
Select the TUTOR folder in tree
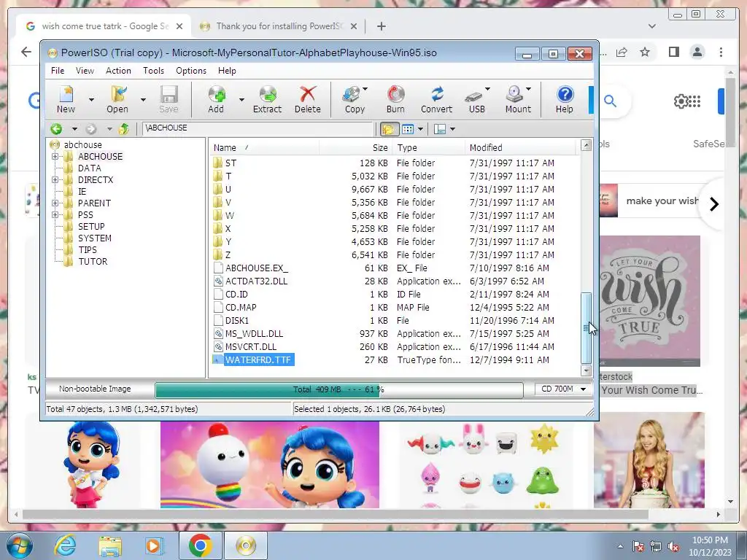(93, 262)
